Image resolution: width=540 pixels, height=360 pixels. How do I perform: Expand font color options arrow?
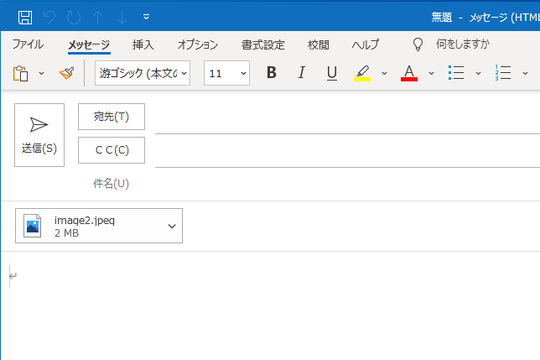tap(431, 73)
